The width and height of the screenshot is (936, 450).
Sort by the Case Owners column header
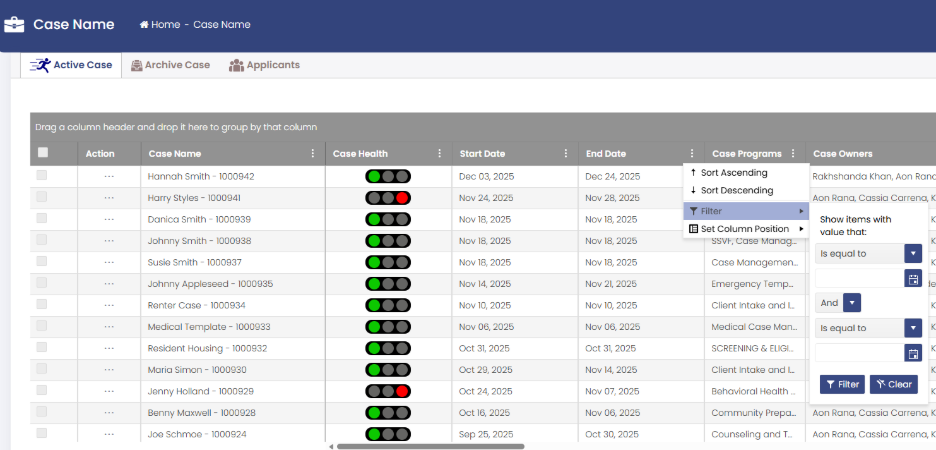point(842,153)
